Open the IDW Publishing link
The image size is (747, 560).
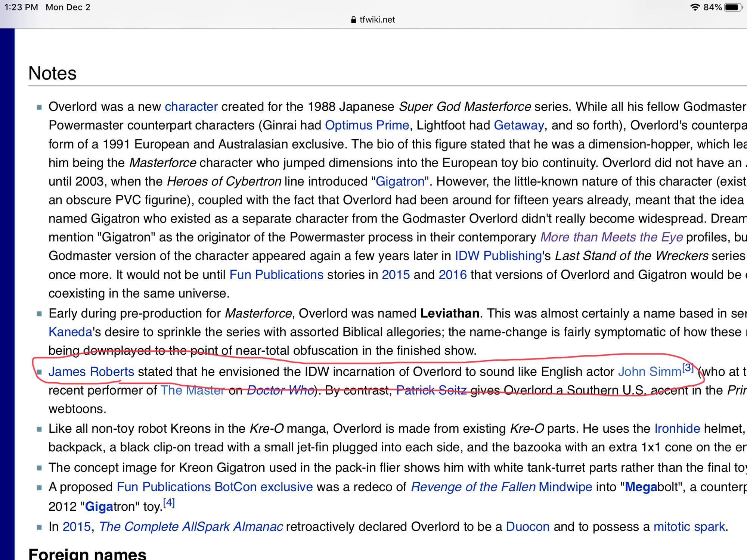(x=498, y=256)
